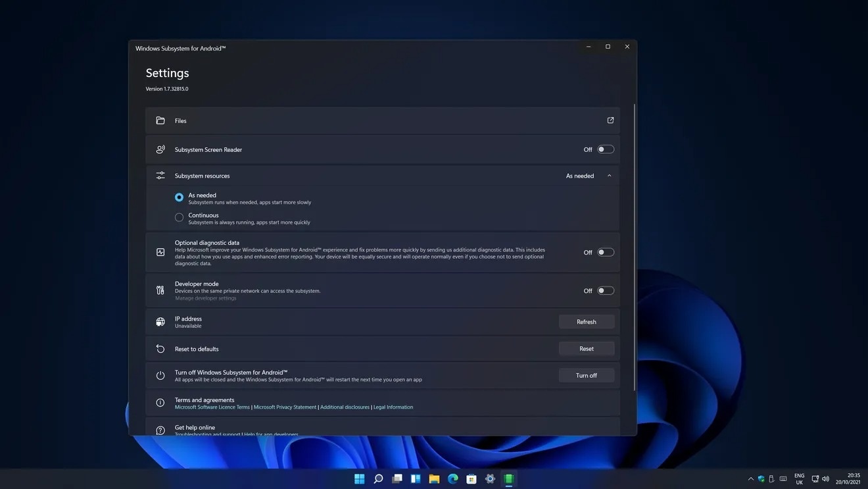Collapse the Subsystem resources section chevron

click(609, 175)
